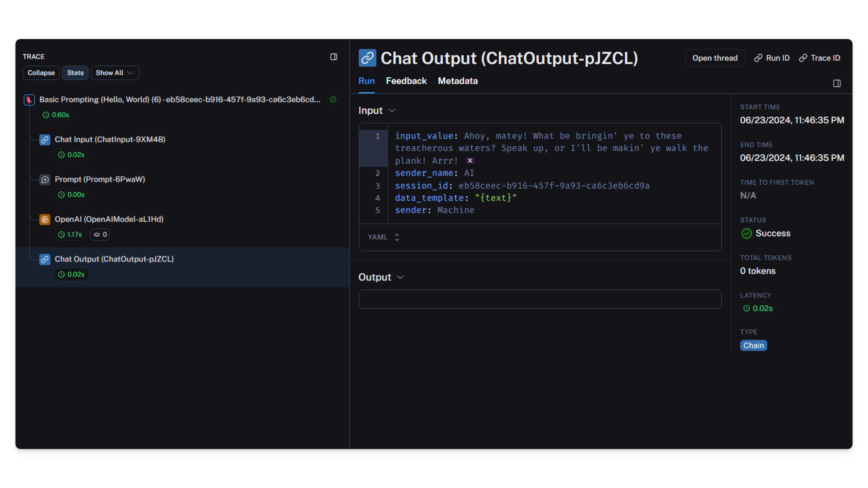
Task: Click the Open thread button
Action: (715, 58)
